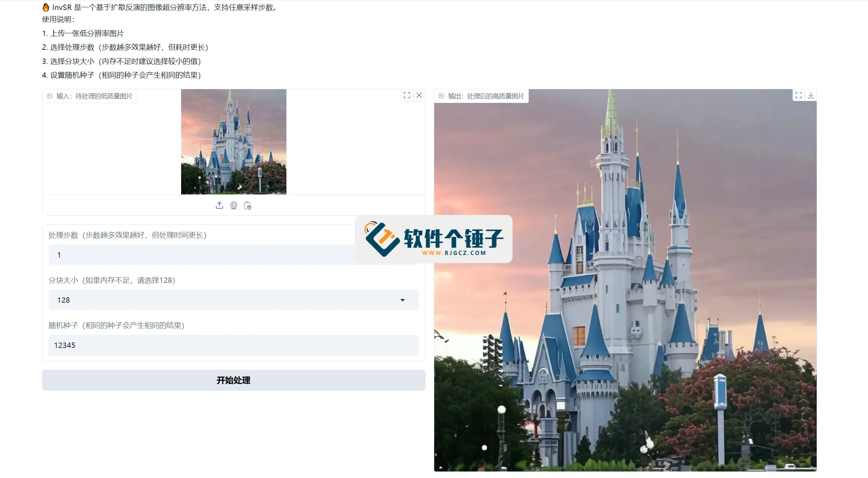Image resolution: width=868 pixels, height=478 pixels.
Task: Click the 分块大小 field label text
Action: click(x=112, y=280)
